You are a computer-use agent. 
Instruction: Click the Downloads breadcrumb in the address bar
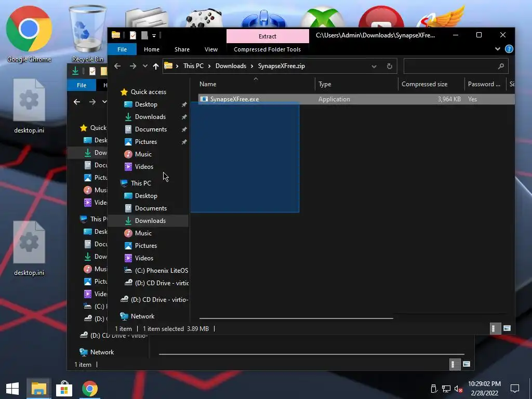click(x=231, y=66)
